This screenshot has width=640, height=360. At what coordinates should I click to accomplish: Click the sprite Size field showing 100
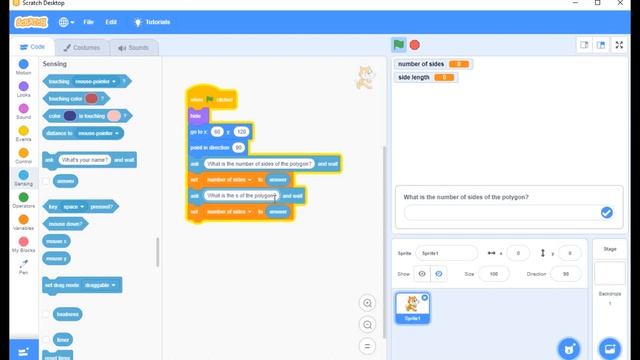coord(494,274)
